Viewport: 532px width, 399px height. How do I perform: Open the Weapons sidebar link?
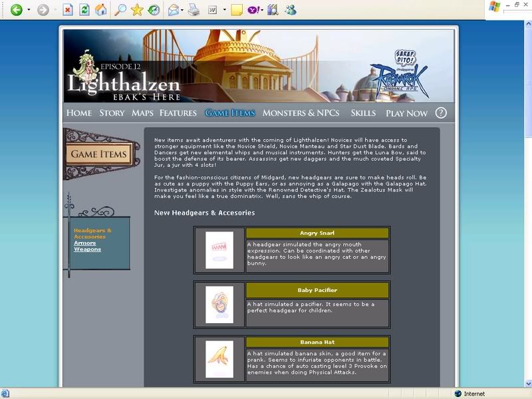(88, 249)
